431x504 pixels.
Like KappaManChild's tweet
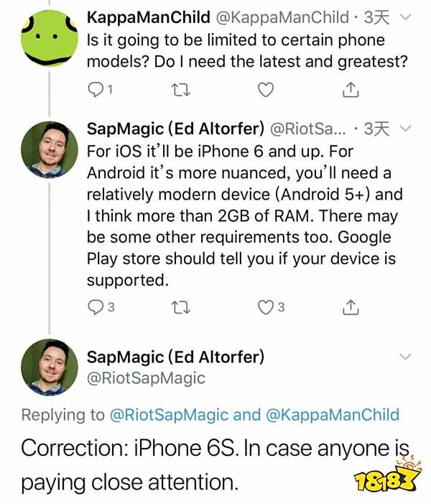pyautogui.click(x=266, y=90)
